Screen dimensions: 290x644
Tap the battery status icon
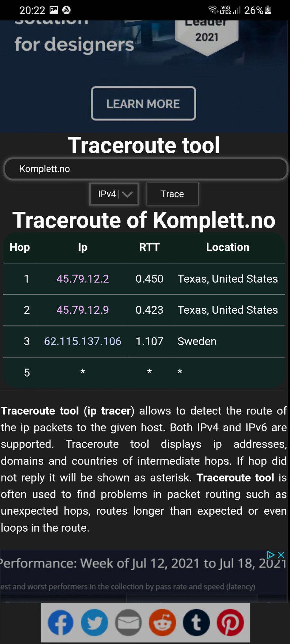(268, 10)
